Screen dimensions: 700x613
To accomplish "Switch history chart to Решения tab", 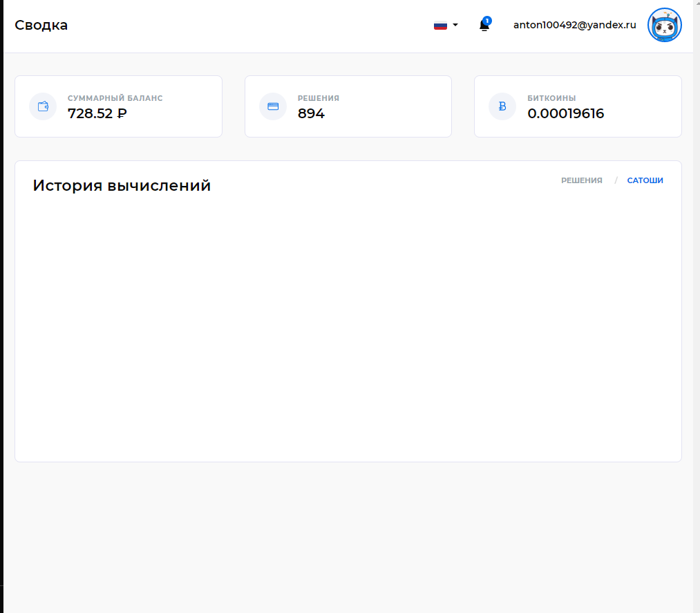I will pos(581,180).
